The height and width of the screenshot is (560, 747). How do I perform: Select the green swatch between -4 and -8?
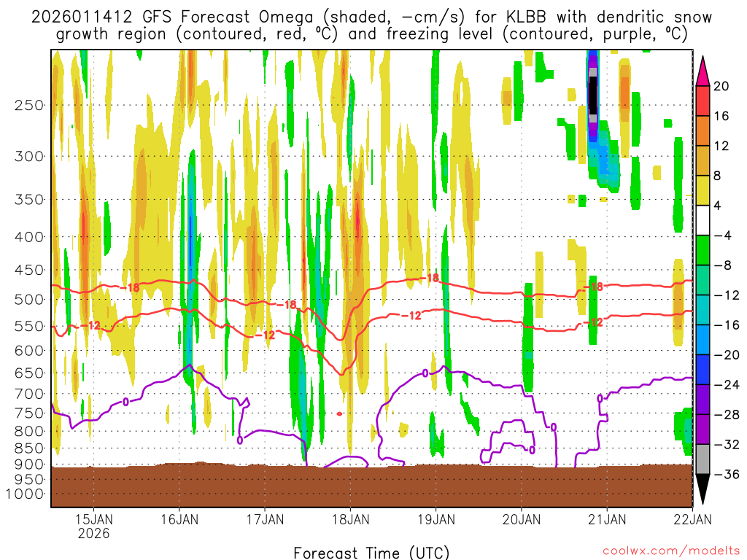click(x=704, y=250)
